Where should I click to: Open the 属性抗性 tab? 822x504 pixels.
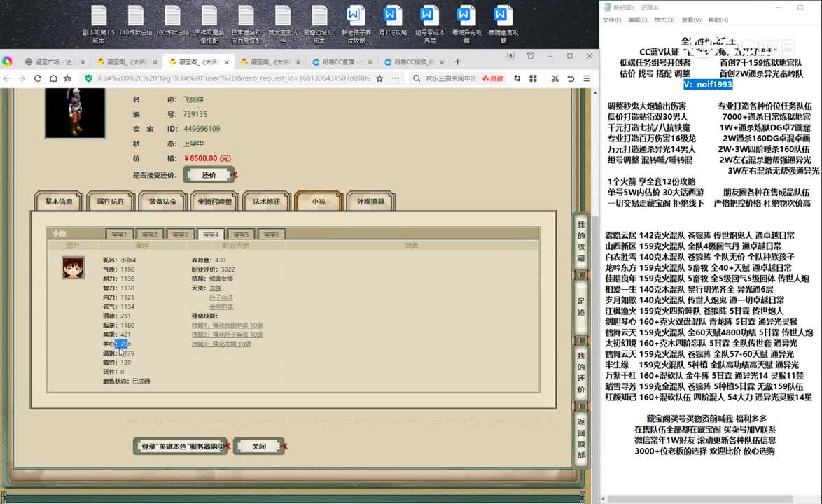[111, 201]
